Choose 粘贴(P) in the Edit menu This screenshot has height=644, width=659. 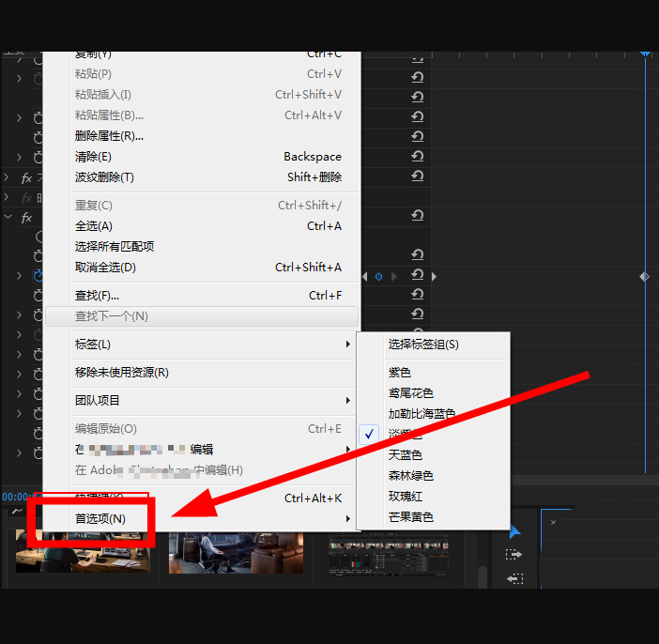coord(202,74)
